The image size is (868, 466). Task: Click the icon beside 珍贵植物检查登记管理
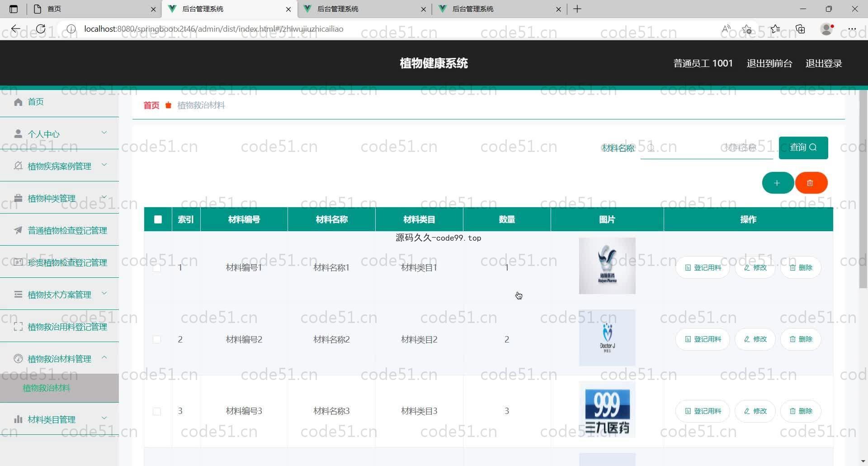18,262
